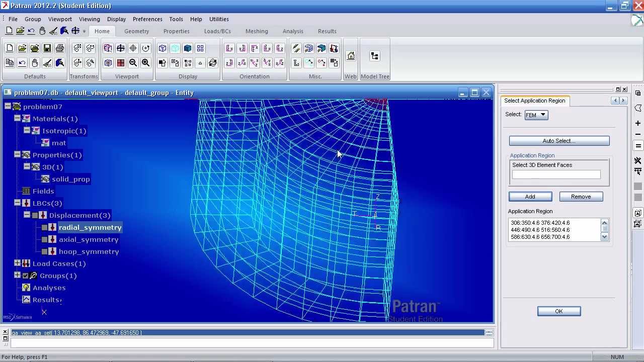Viewport: 644px width, 362px height.
Task: Open the Preferences menu
Action: (147, 19)
